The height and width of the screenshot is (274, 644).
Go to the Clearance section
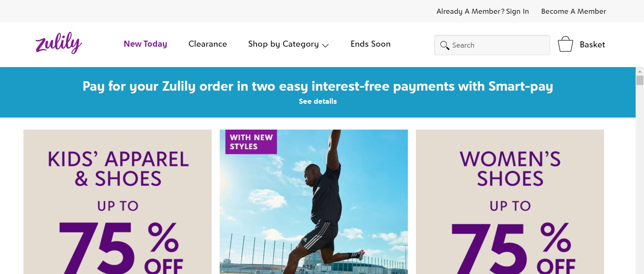(x=208, y=44)
